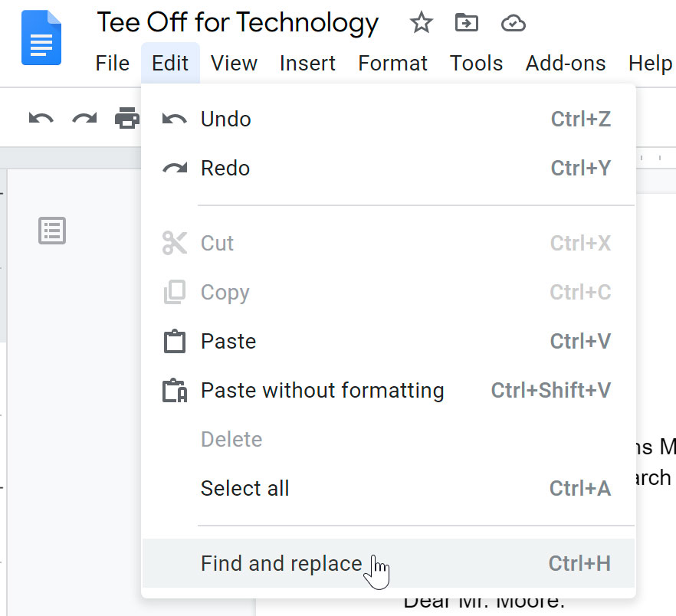Open the File menu
Image resolution: width=676 pixels, height=616 pixels.
(x=112, y=64)
